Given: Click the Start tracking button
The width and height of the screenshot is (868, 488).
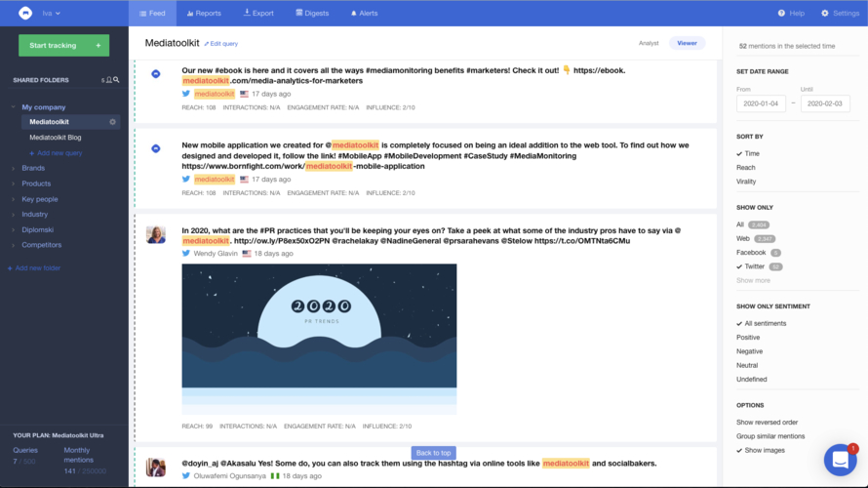Looking at the screenshot, I should tap(63, 46).
